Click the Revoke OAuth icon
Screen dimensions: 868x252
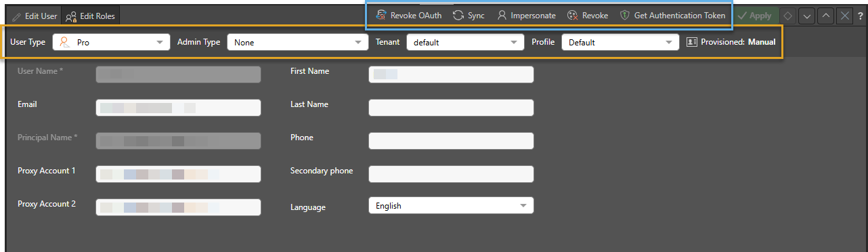coord(381,16)
